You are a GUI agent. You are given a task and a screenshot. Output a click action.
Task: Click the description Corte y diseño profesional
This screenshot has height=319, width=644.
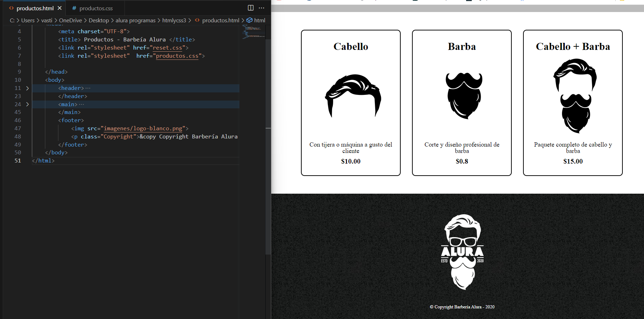click(x=462, y=148)
